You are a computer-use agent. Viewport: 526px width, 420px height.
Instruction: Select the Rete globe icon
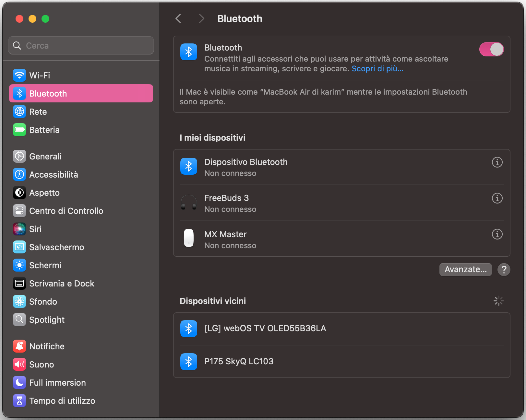tap(19, 111)
